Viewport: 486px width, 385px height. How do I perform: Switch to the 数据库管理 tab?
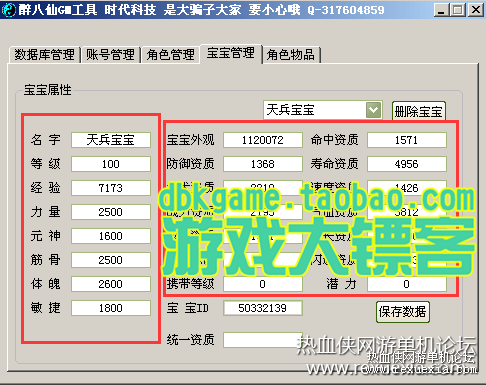(44, 55)
